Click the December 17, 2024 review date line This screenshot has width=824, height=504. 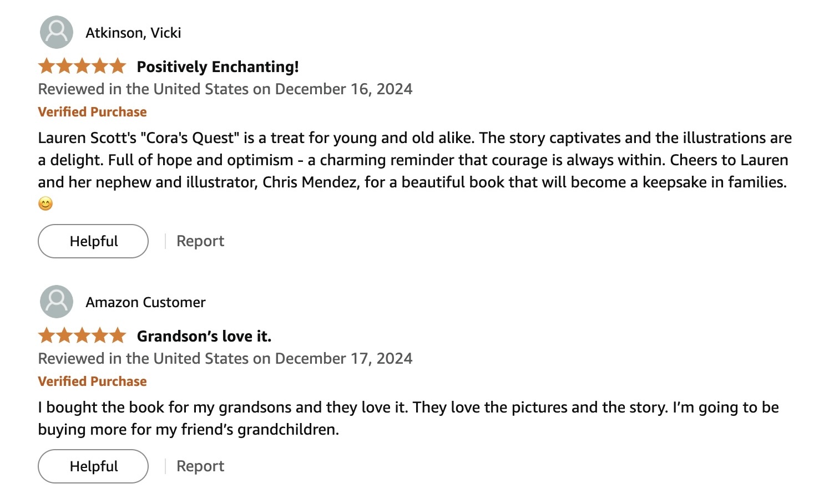pyautogui.click(x=225, y=359)
